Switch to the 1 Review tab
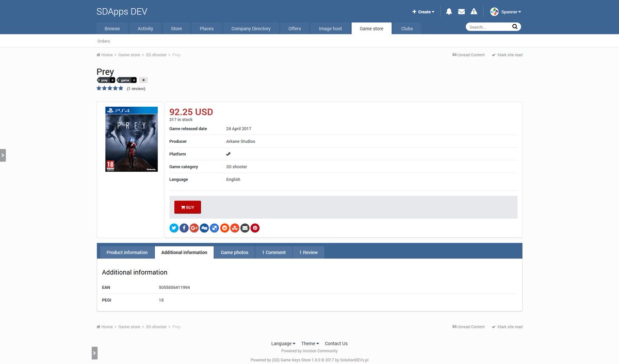 tap(308, 252)
